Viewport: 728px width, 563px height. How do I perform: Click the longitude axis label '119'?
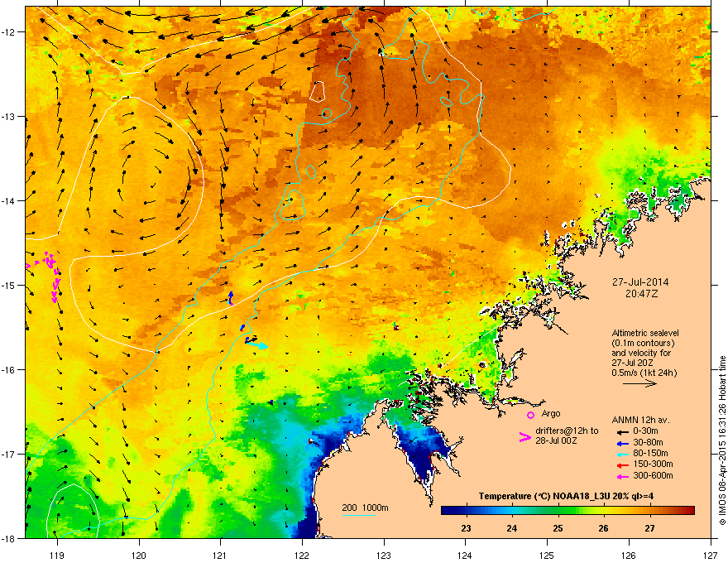point(56,555)
